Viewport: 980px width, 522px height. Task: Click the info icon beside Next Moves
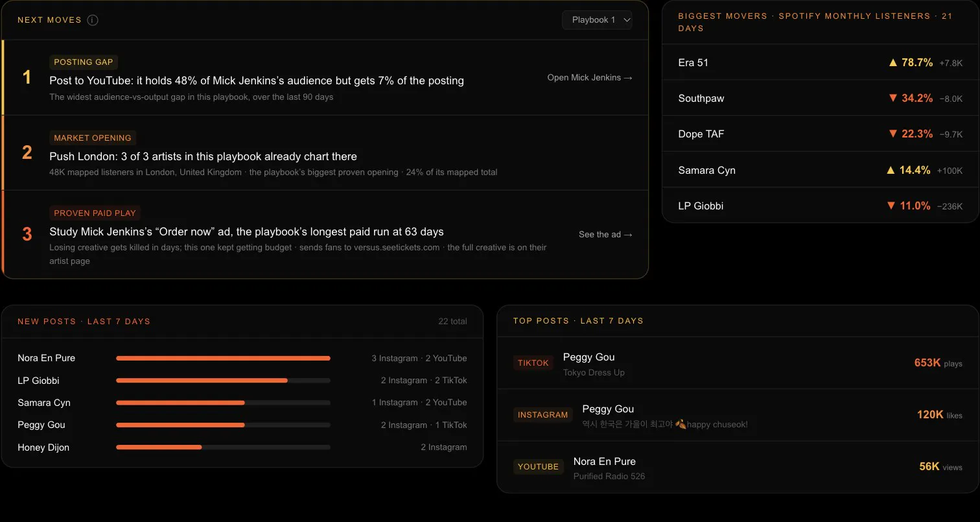click(93, 20)
